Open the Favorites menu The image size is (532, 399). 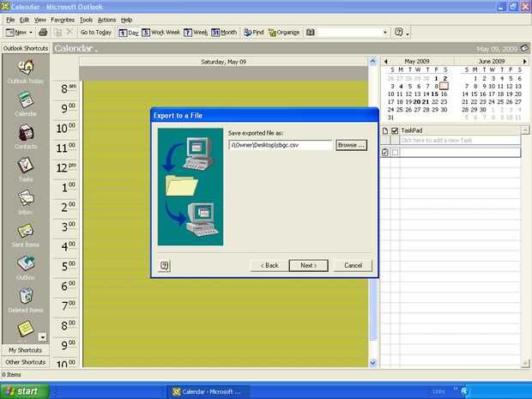tap(63, 20)
